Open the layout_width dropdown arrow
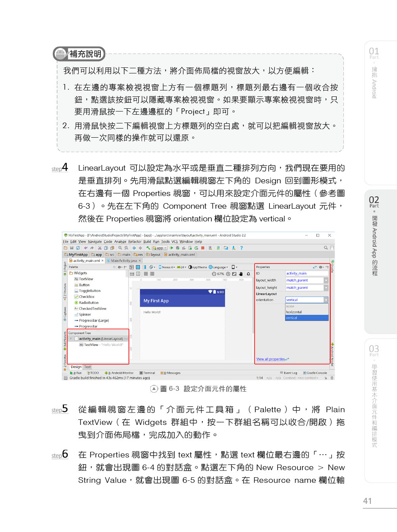Viewport: 397px width, 532px height. [326, 280]
